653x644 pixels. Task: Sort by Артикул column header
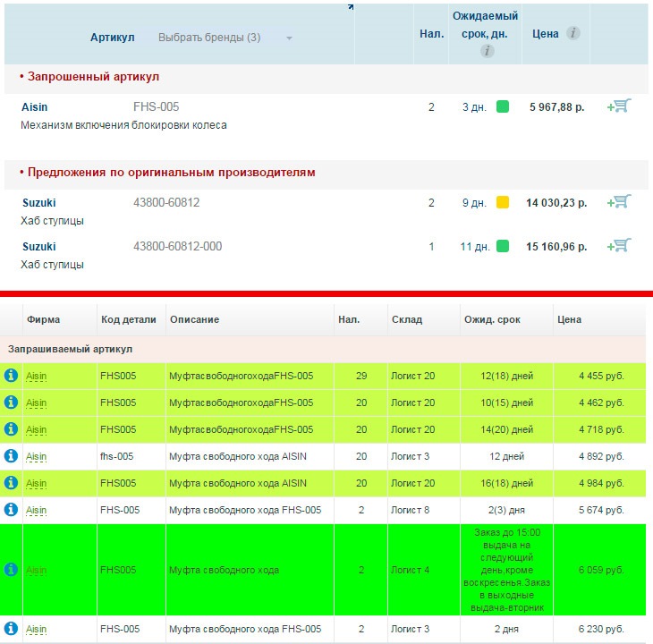[113, 38]
